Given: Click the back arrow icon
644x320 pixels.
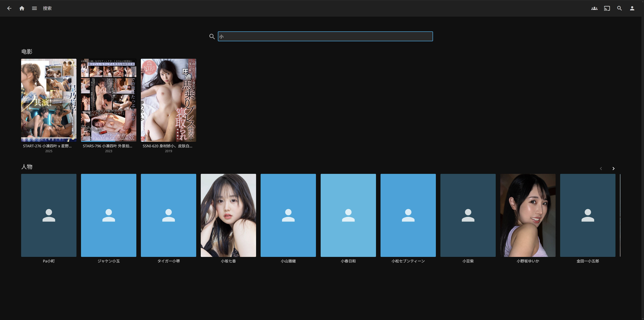Looking at the screenshot, I should 9,8.
